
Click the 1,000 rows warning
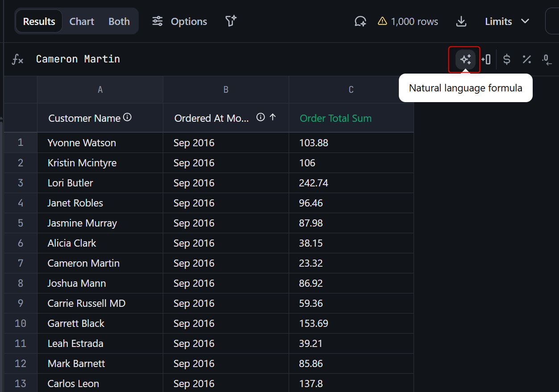point(408,21)
